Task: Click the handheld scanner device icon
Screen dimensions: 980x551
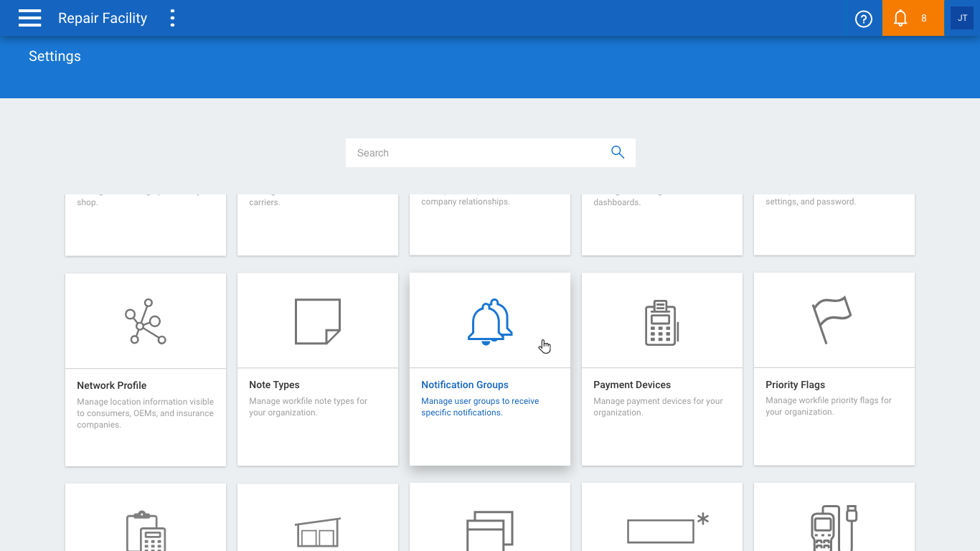Action: pos(834,529)
